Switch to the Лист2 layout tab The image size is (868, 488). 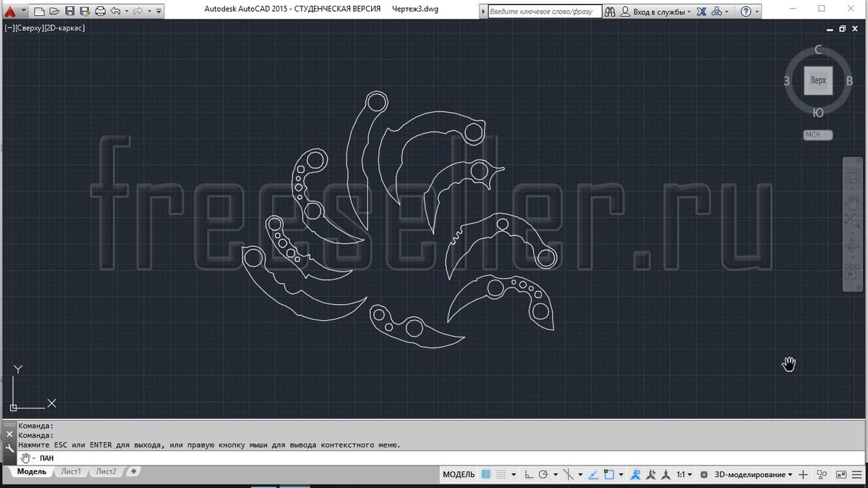106,471
